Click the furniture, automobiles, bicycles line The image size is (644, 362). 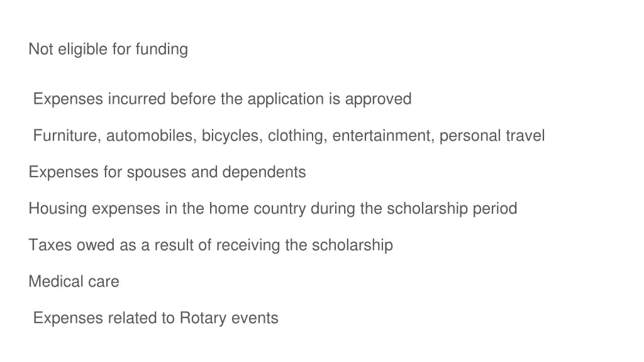tap(289, 136)
